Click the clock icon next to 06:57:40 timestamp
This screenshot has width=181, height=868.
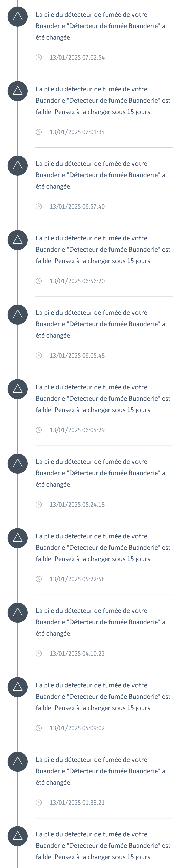(x=39, y=206)
